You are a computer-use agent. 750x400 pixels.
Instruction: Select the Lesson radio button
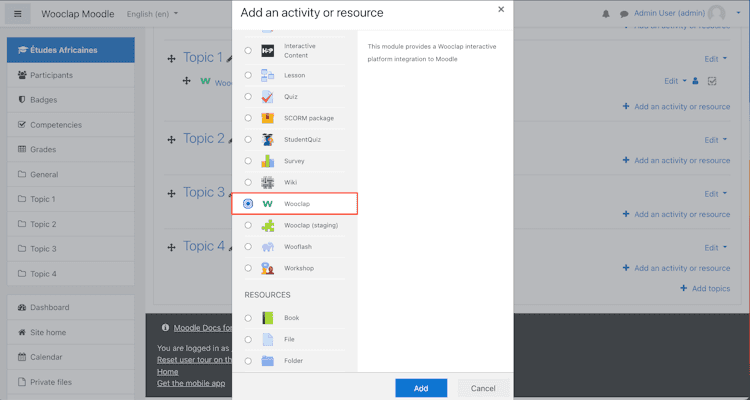(248, 75)
